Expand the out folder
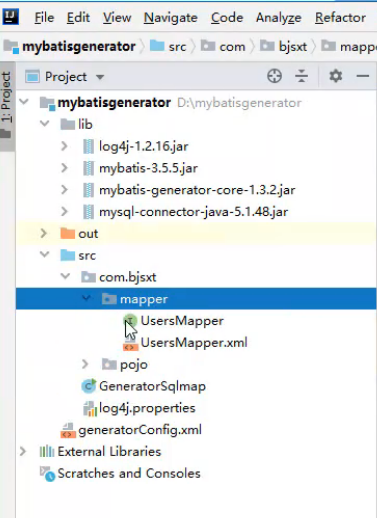Screen dimensions: 377x518 click(x=44, y=233)
